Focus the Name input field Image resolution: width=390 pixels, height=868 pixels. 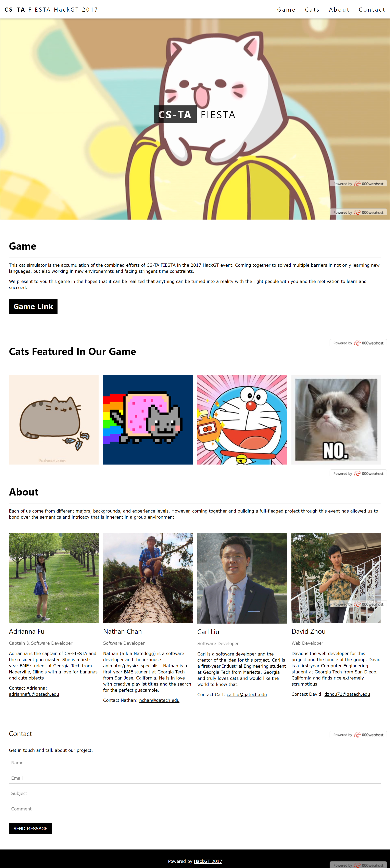click(195, 762)
